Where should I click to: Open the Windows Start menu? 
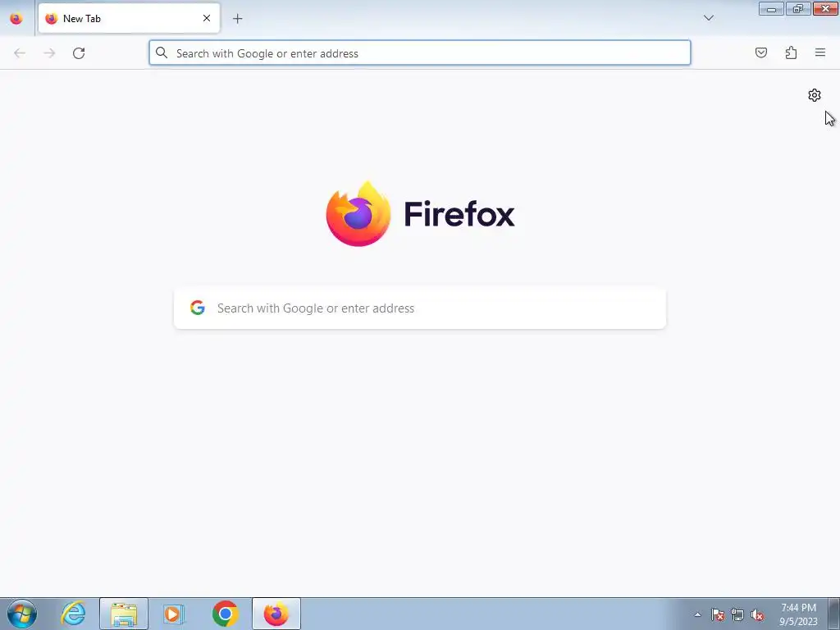click(22, 614)
